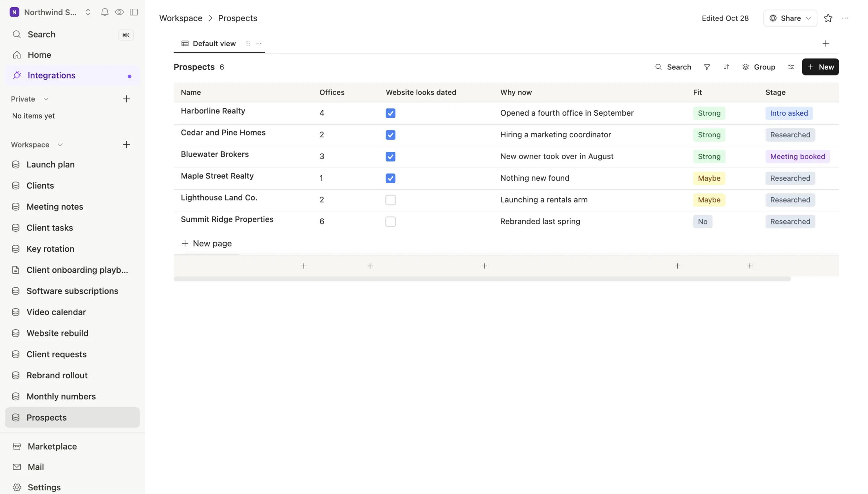Open the Share dropdown
868x494 pixels.
pos(790,18)
